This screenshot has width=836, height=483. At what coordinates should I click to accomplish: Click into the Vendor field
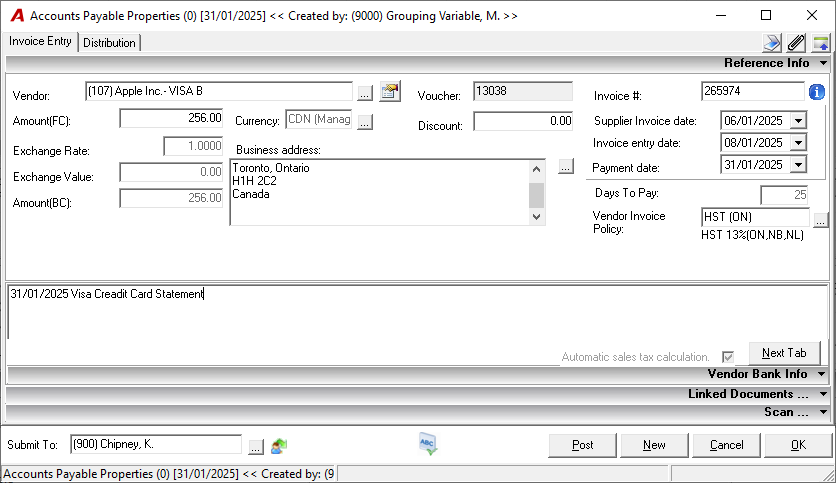219,91
